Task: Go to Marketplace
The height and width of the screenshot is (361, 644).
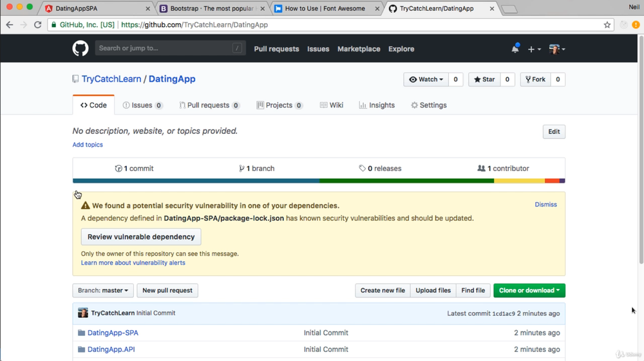Action: click(359, 49)
